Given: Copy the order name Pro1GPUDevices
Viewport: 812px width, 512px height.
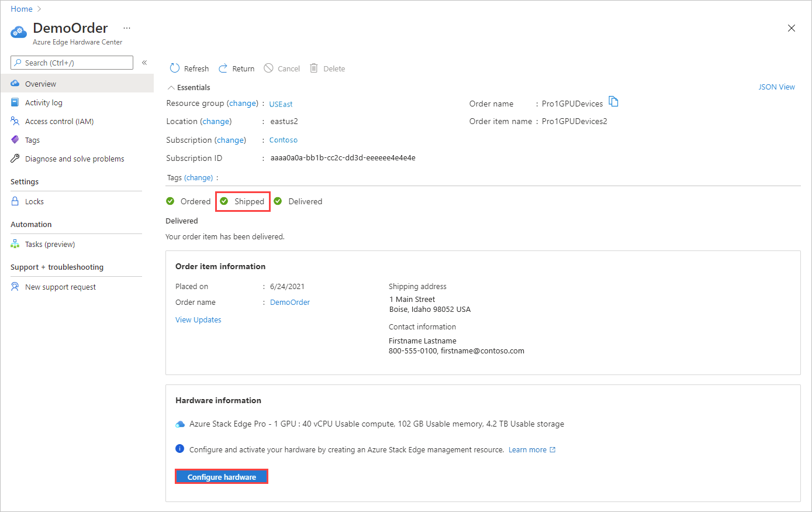Looking at the screenshot, I should tap(614, 101).
